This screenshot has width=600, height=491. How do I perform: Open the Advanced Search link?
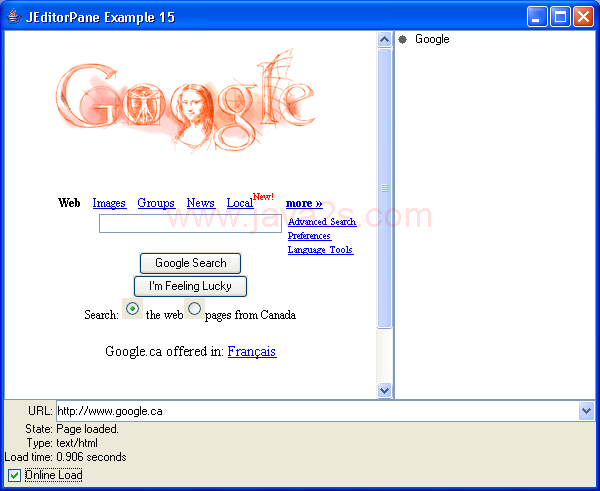322,222
